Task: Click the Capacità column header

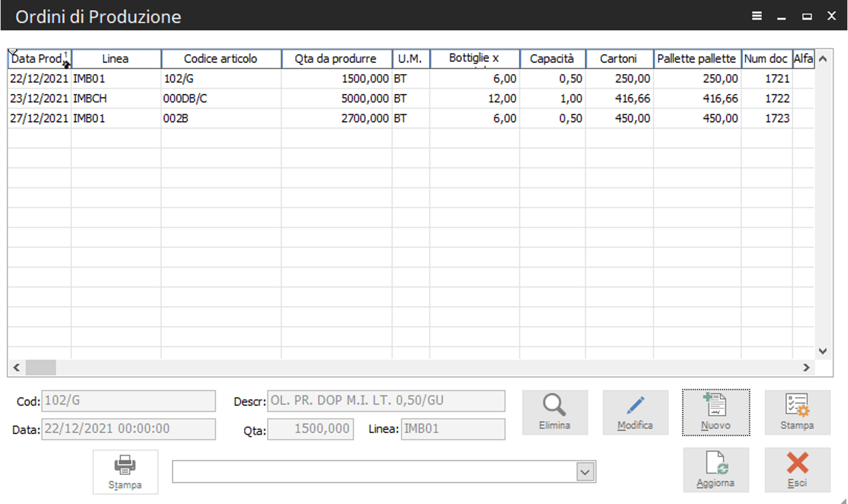Action: [553, 59]
